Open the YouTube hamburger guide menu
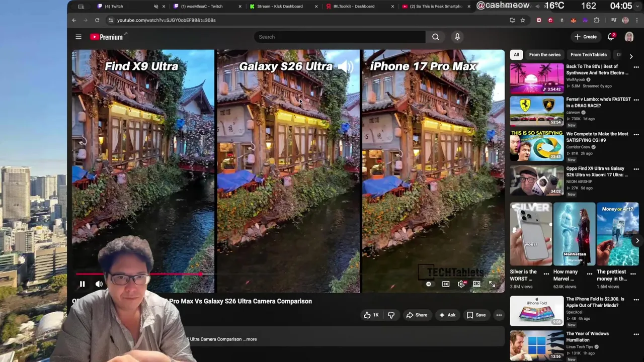644x362 pixels. coord(78,37)
